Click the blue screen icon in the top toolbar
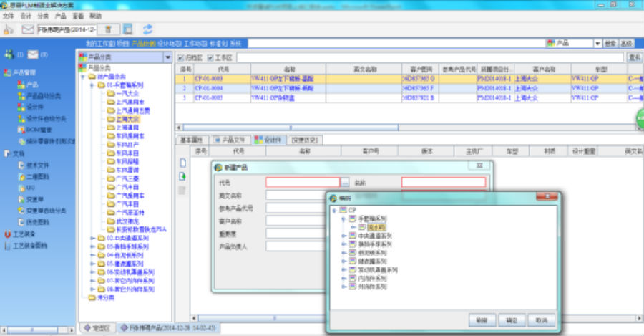The image size is (644, 336). coord(128,29)
